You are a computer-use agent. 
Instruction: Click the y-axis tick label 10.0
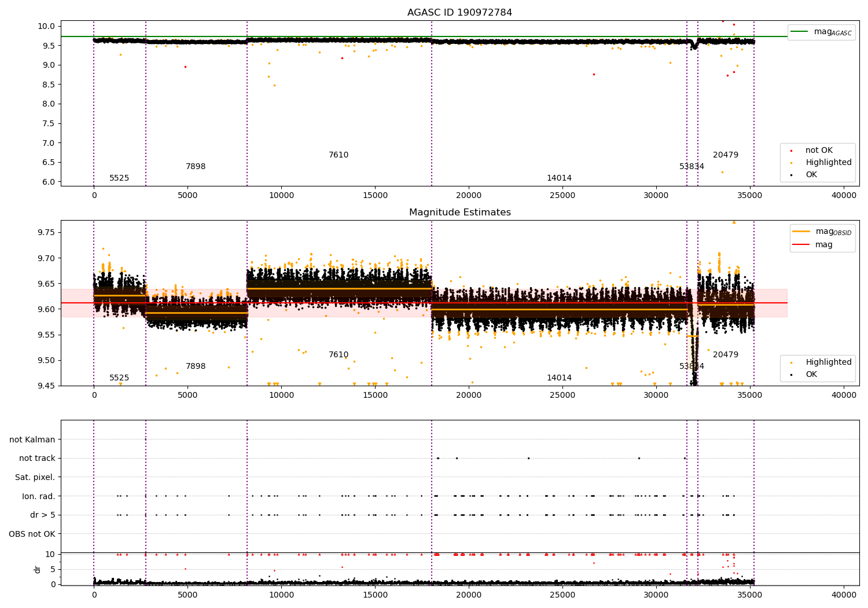pyautogui.click(x=46, y=26)
